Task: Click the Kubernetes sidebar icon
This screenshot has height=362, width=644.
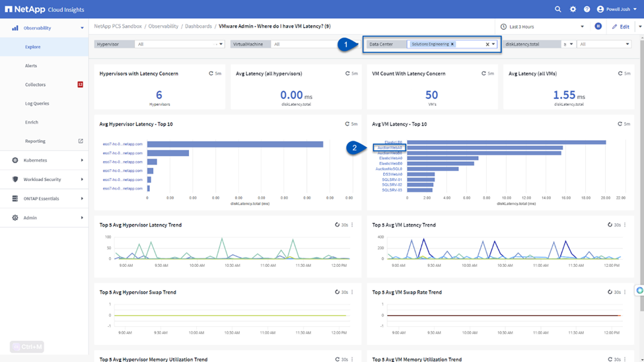Action: tap(15, 161)
